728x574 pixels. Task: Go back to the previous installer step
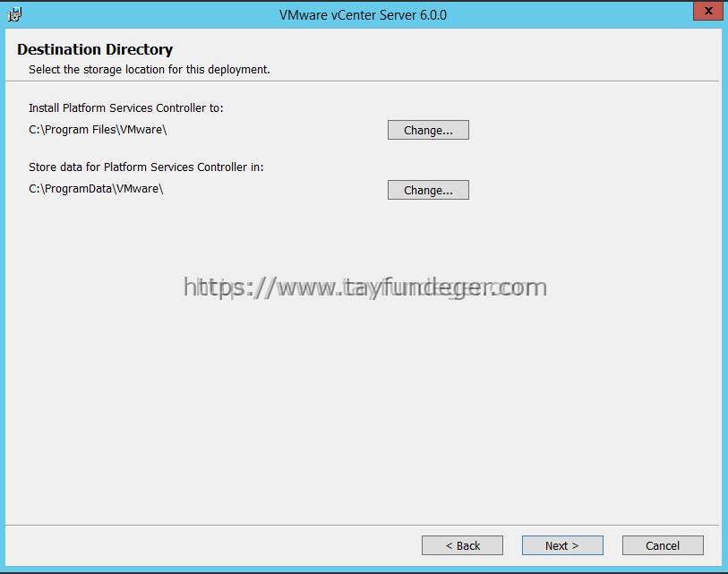(462, 545)
